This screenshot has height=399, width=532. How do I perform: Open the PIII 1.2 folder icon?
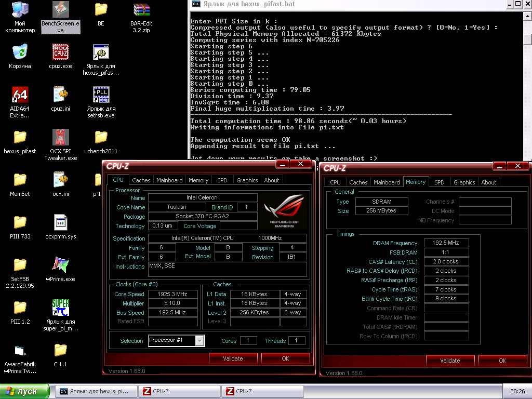tap(20, 312)
